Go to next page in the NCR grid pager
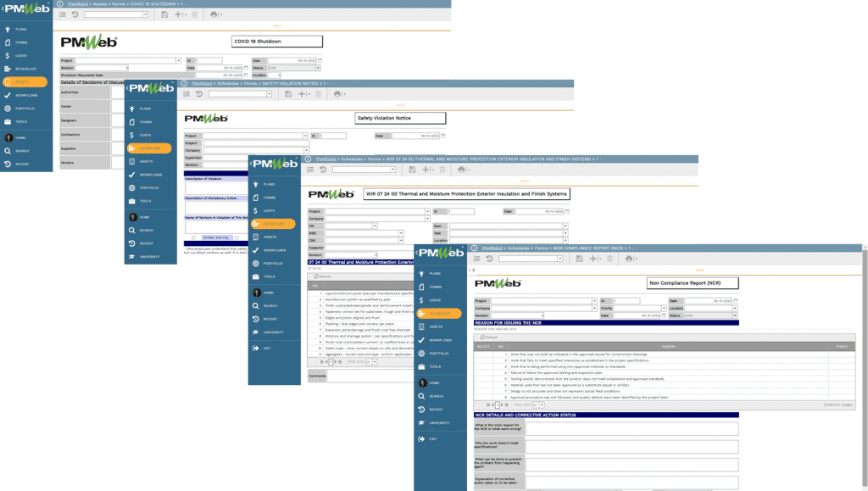The height and width of the screenshot is (491, 868). tap(502, 405)
